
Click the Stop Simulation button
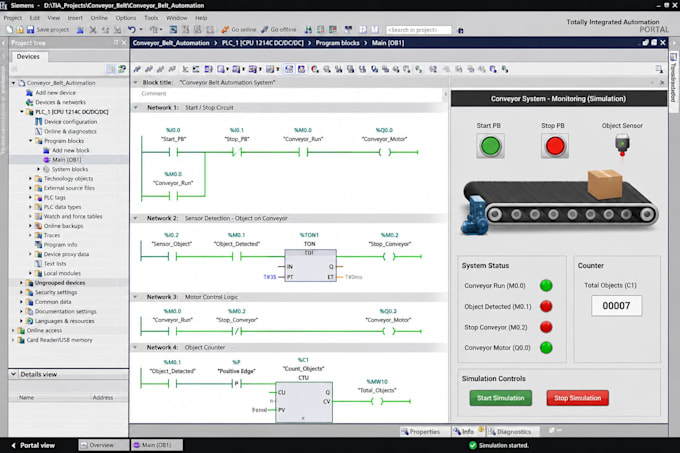point(578,398)
